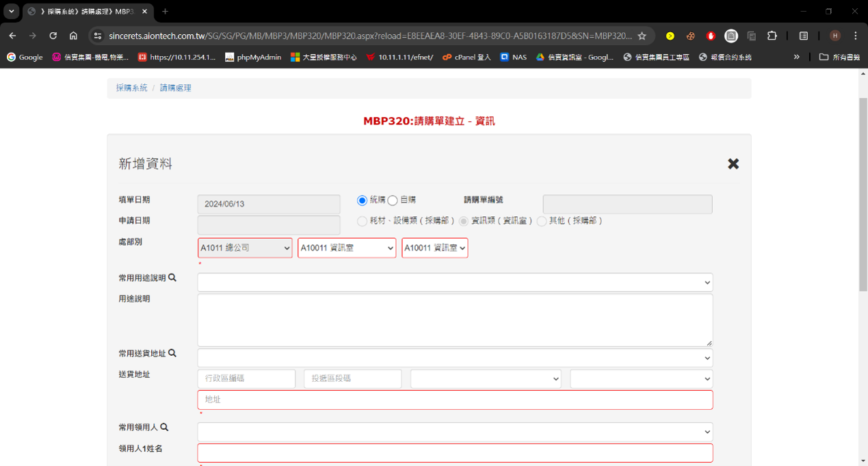The image size is (868, 466).
Task: Click the MBP320:請購單建立 - 資訊 heading
Action: 429,121
